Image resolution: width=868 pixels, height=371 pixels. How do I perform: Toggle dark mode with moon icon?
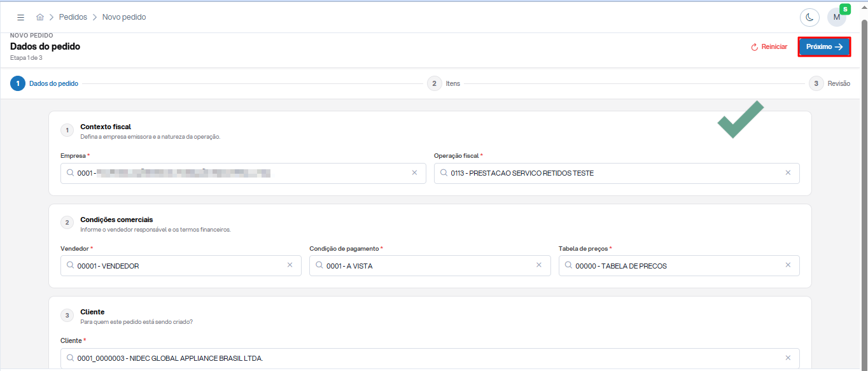809,17
